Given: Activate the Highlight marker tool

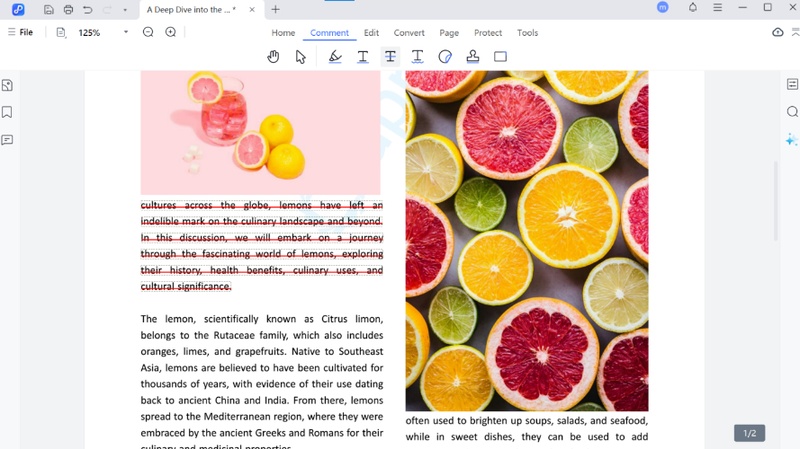Looking at the screenshot, I should (335, 57).
